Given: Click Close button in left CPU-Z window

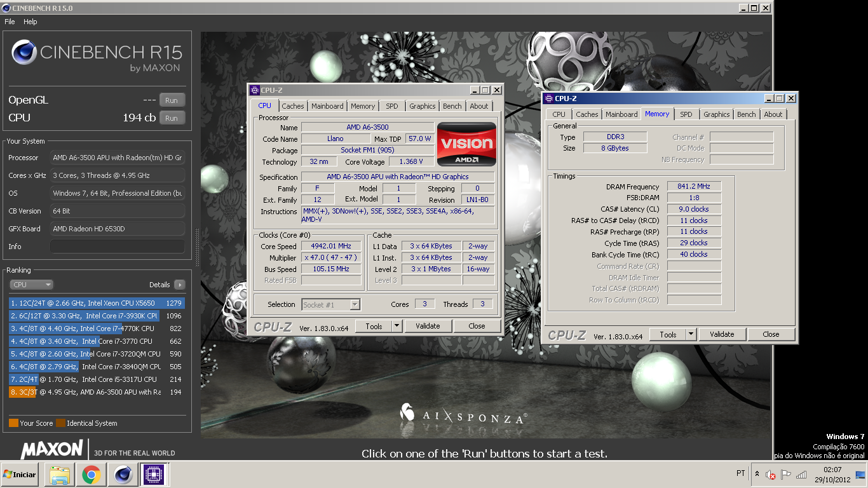Looking at the screenshot, I should coord(477,326).
